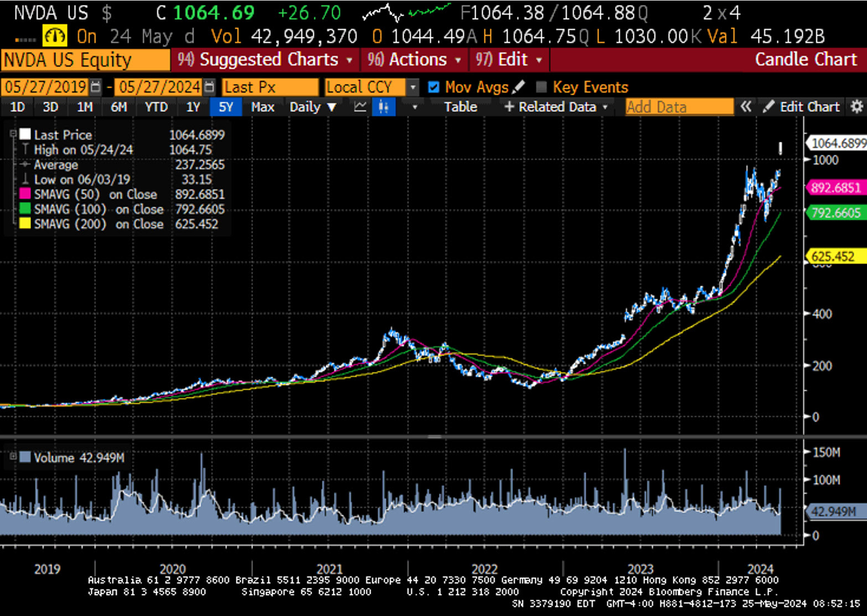Expand the chart type dropdown arrow
This screenshot has height=616, width=867.
(414, 107)
